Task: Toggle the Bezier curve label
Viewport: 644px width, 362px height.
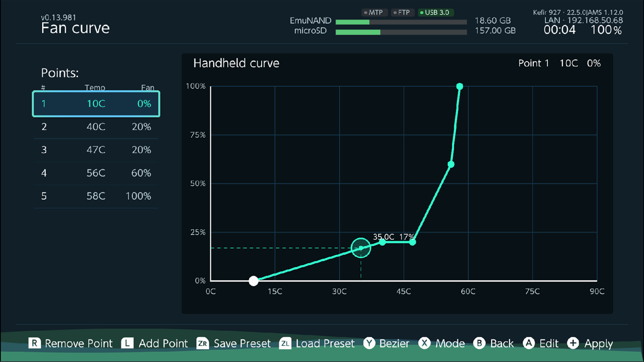Action: pos(394,343)
